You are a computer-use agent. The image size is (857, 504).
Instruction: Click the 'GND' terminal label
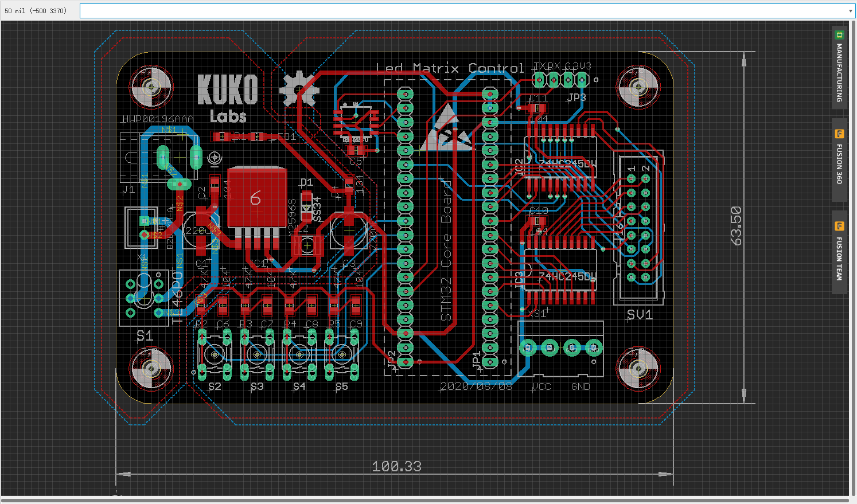[581, 386]
